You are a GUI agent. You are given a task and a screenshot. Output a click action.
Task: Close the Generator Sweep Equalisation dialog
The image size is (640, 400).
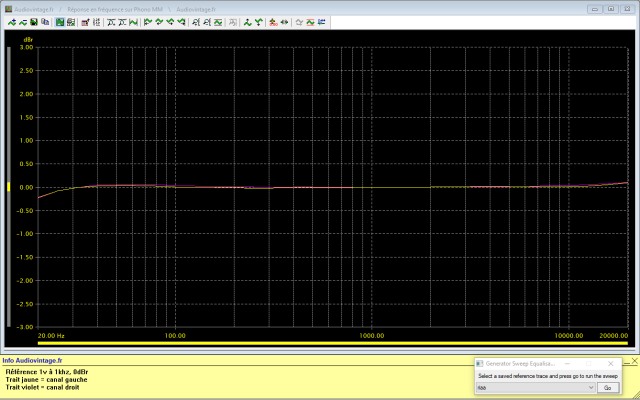[611, 363]
